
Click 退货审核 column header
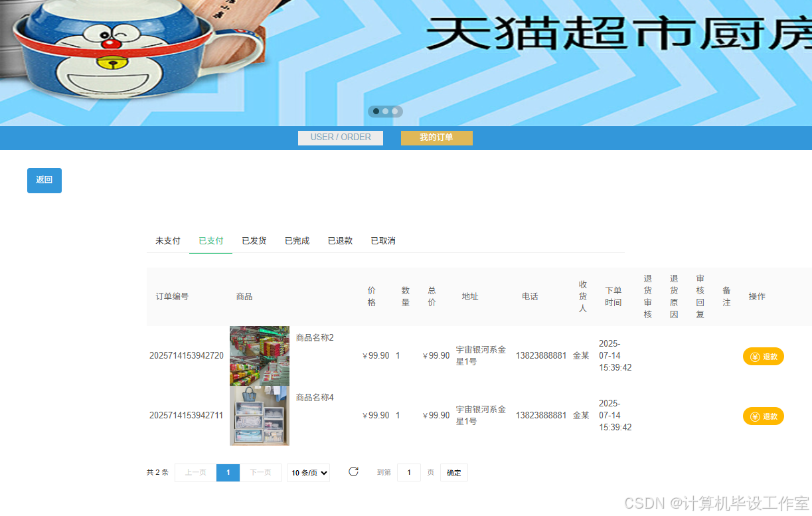(648, 297)
